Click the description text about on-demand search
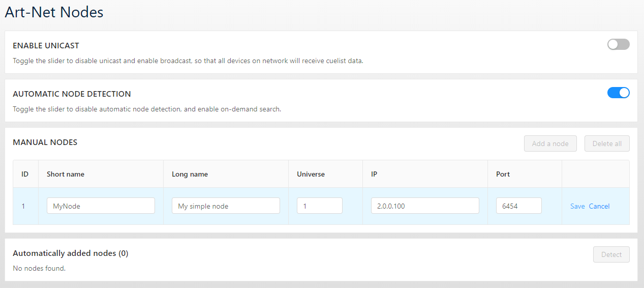644x288 pixels. [147, 109]
